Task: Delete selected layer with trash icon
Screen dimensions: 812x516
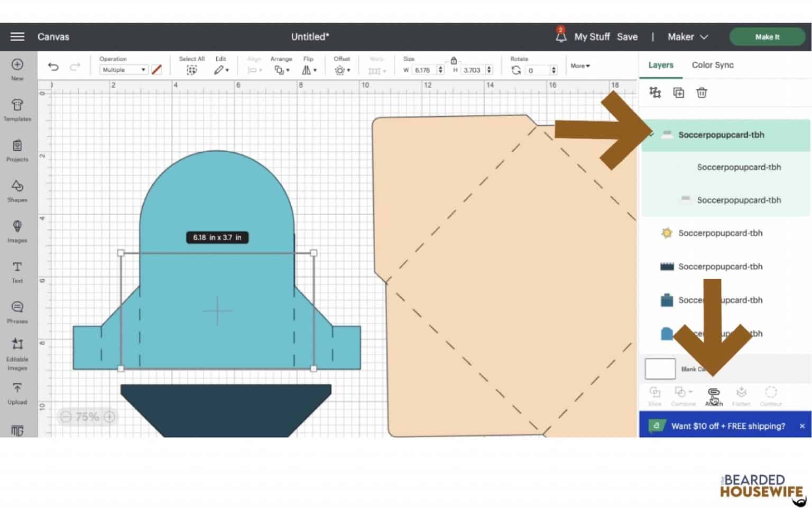Action: tap(702, 93)
